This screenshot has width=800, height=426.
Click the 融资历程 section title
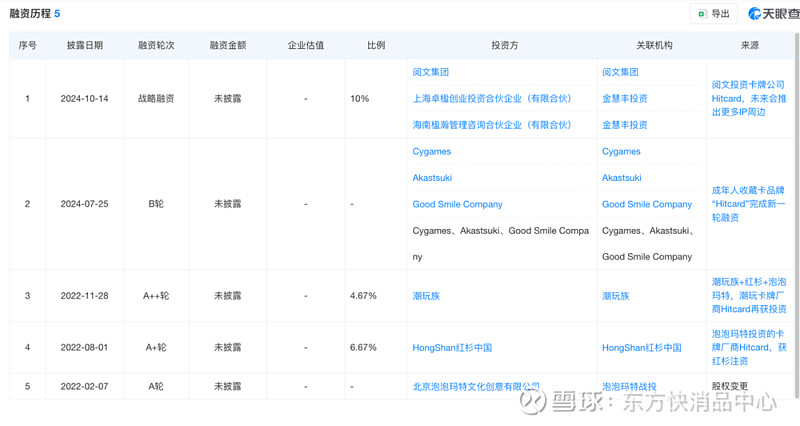click(30, 14)
